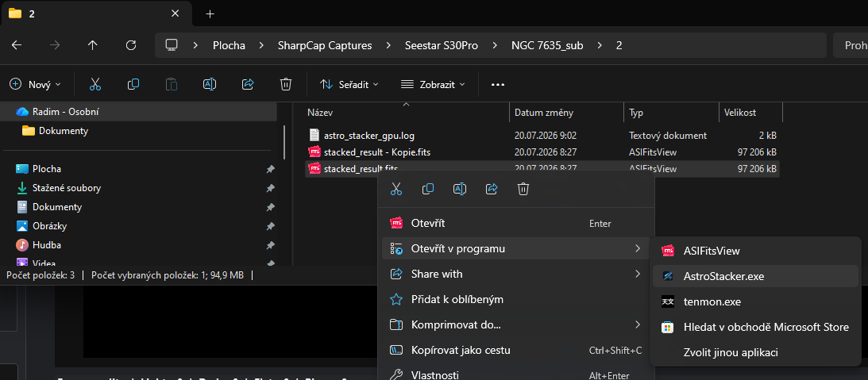Open the Stažené soubory sidebar folder
The height and width of the screenshot is (380, 868).
pyautogui.click(x=67, y=188)
